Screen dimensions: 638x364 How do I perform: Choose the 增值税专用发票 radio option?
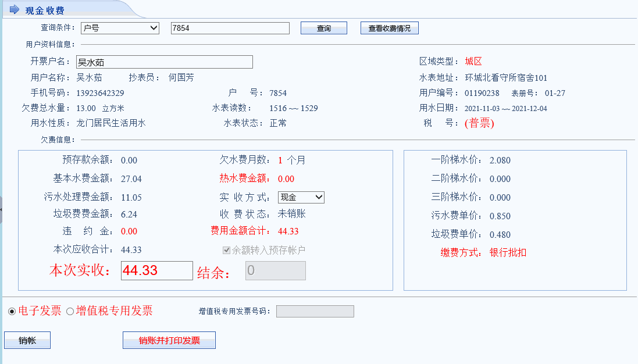70,312
